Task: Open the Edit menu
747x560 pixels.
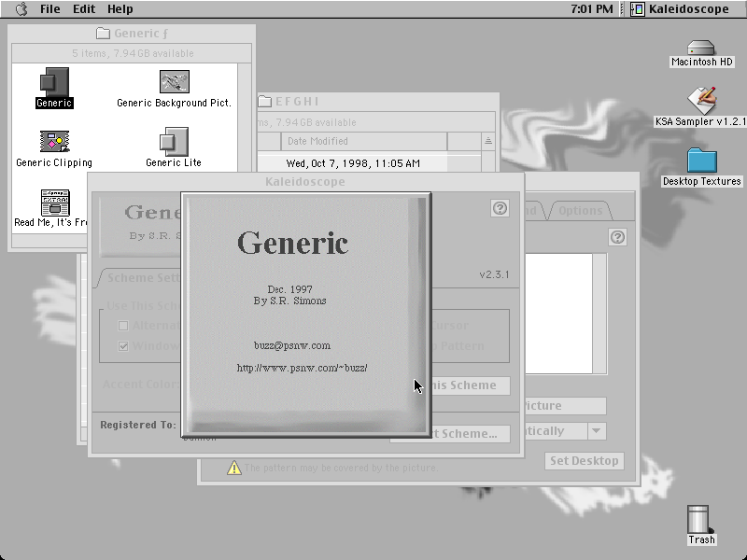Action: (84, 9)
